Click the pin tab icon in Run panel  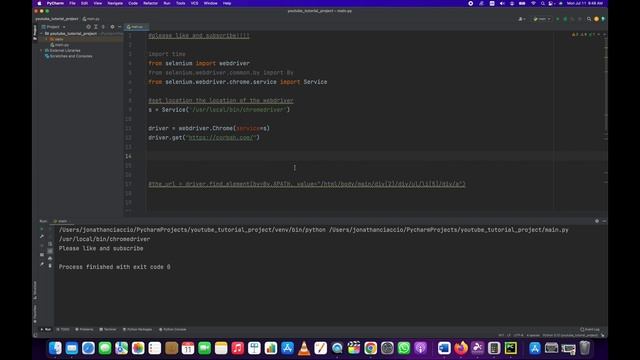tap(42, 264)
